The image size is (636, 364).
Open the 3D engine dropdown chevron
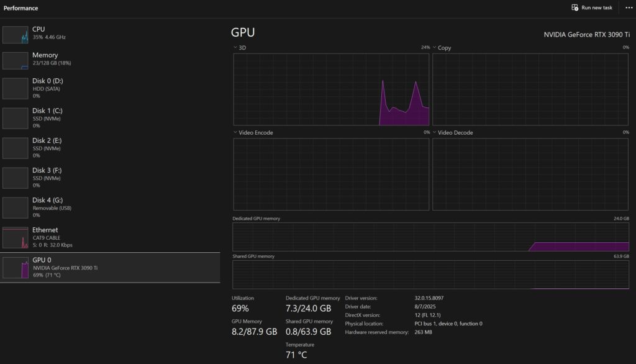tap(235, 48)
